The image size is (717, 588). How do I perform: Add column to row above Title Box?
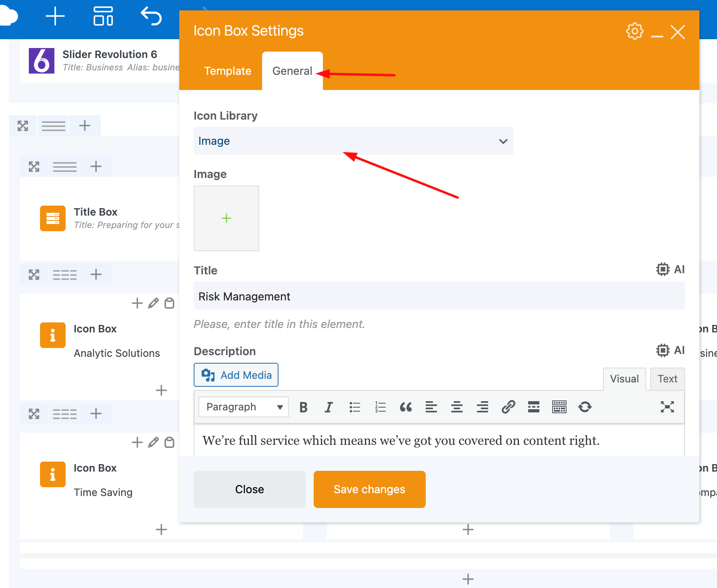pos(96,166)
